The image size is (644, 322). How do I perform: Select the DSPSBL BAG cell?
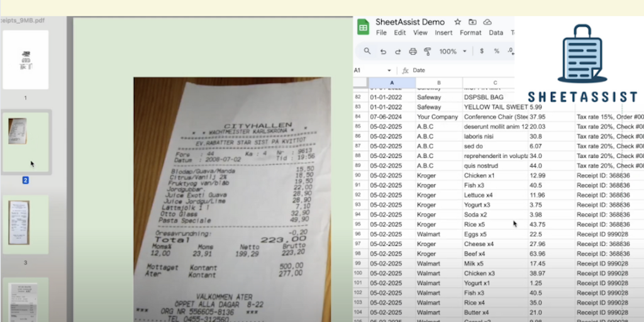click(496, 97)
